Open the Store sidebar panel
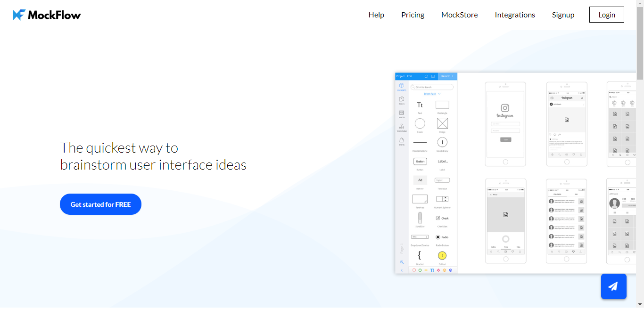Image resolution: width=644 pixels, height=309 pixels. [x=402, y=141]
